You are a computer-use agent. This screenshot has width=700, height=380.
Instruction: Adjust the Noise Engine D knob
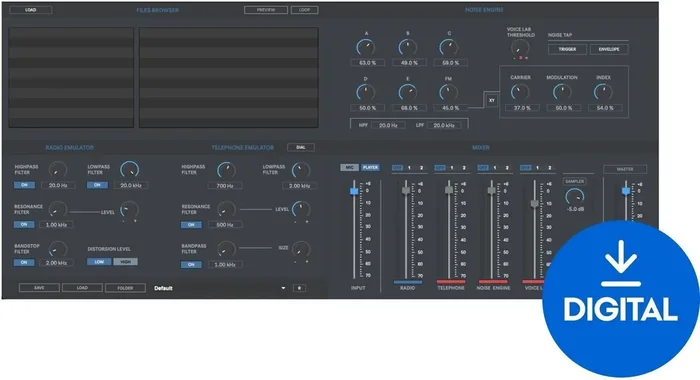point(365,92)
